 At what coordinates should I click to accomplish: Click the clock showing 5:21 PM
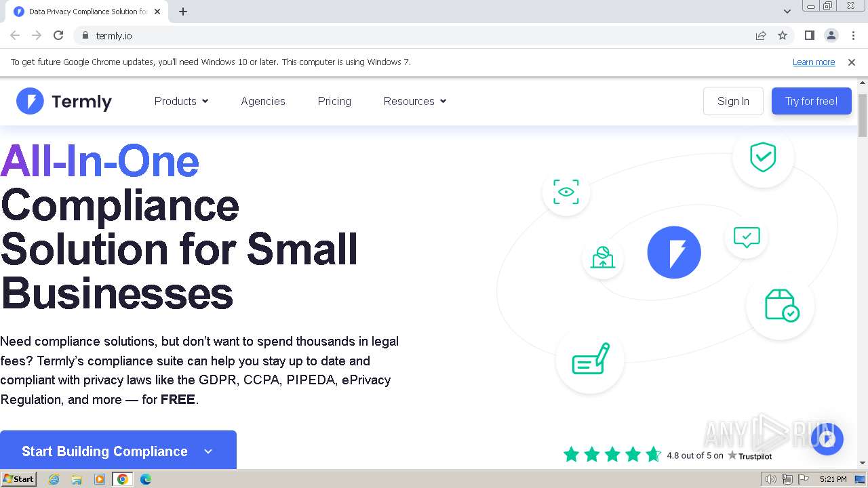pos(833,479)
